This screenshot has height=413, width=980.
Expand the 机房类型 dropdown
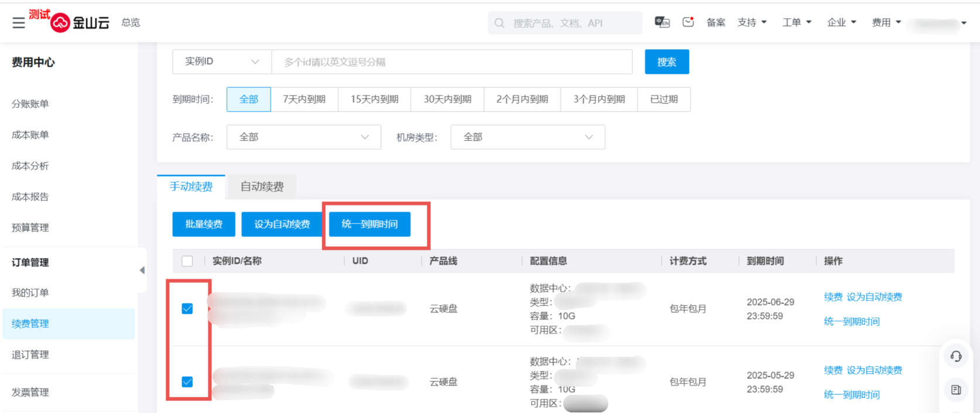(x=527, y=137)
